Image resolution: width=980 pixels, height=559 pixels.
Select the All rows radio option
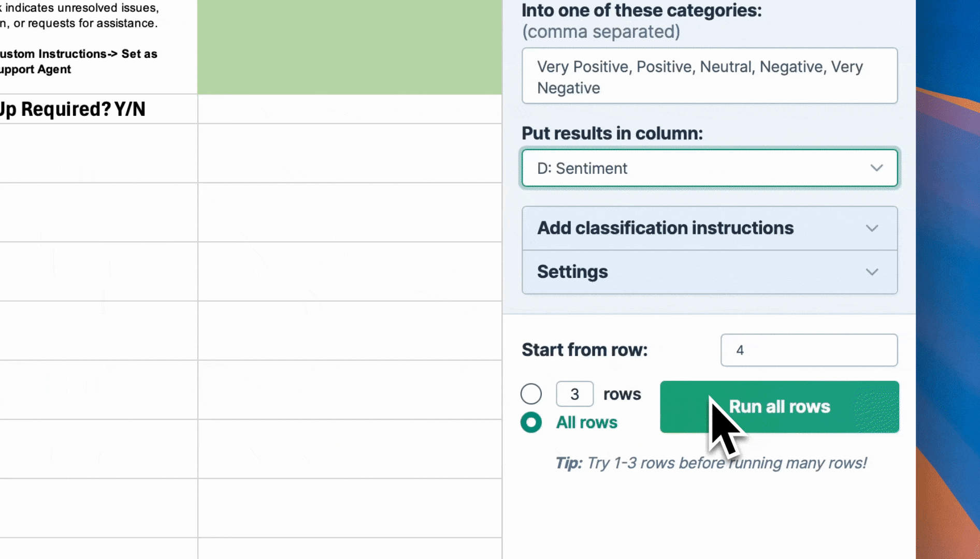531,422
